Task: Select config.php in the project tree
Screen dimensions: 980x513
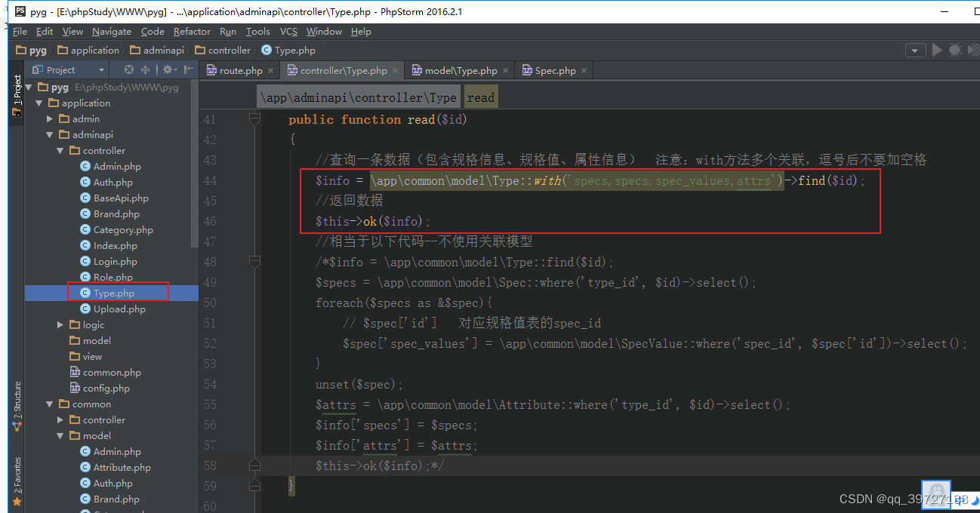Action: [100, 389]
